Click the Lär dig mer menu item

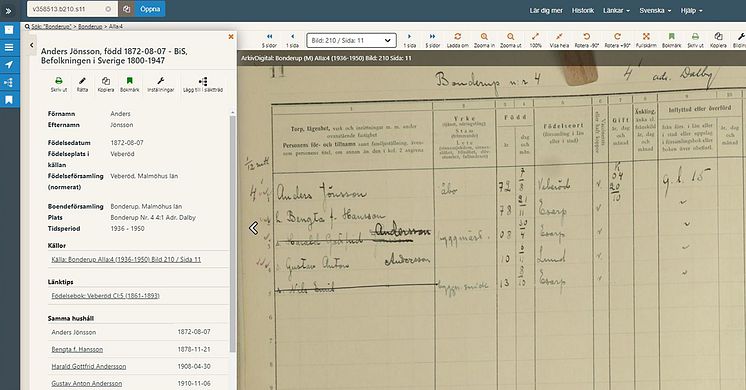[x=546, y=10]
